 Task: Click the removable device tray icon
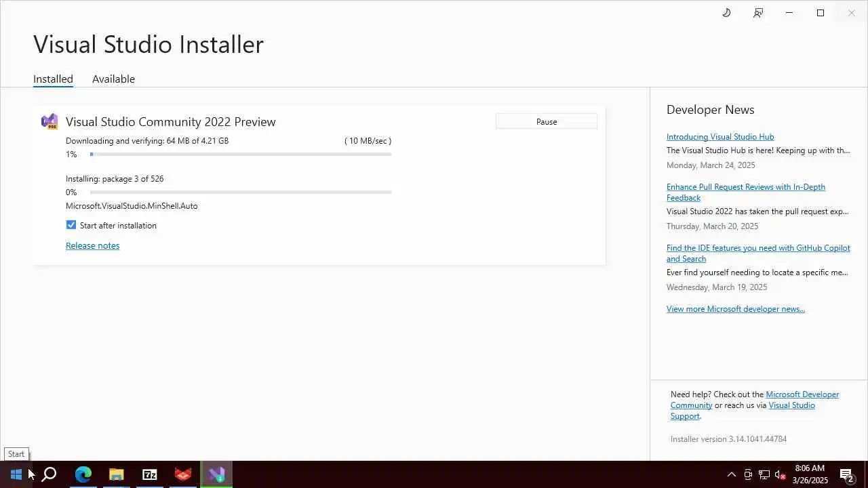748,474
